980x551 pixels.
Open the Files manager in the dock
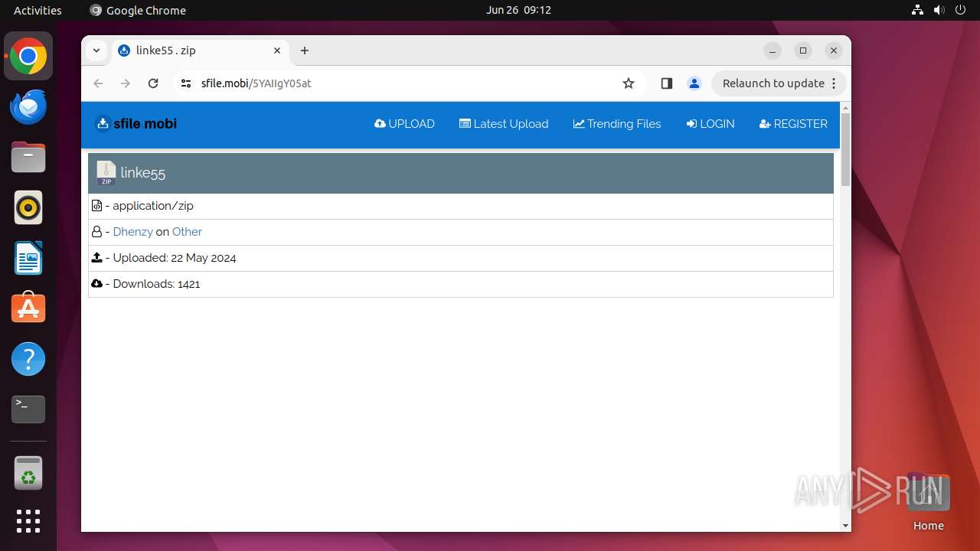(x=28, y=158)
